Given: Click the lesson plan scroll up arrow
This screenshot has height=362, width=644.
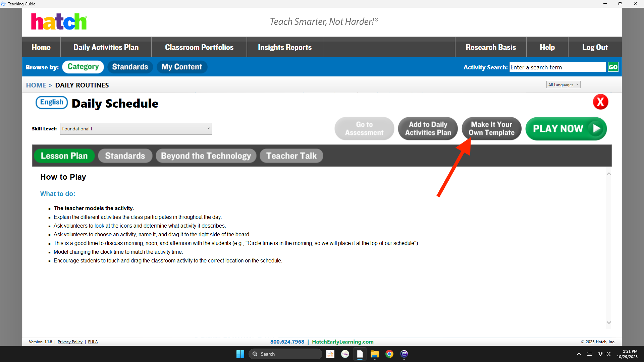Looking at the screenshot, I should [609, 174].
